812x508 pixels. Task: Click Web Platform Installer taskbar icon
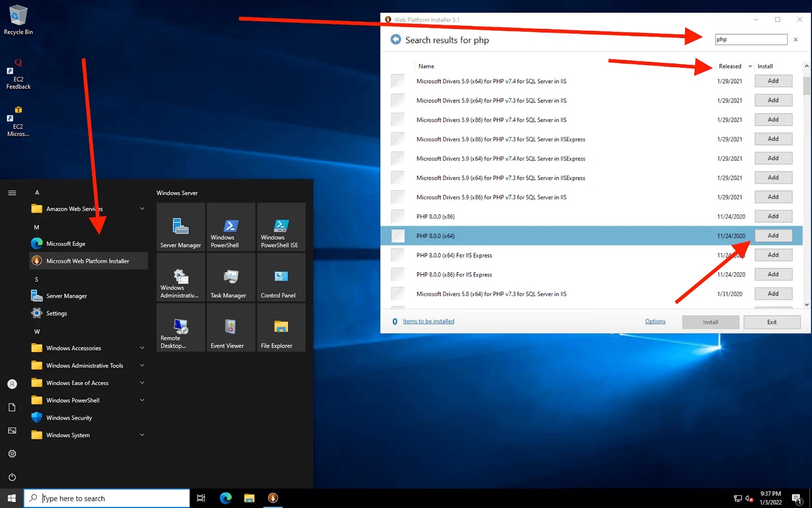click(x=273, y=498)
